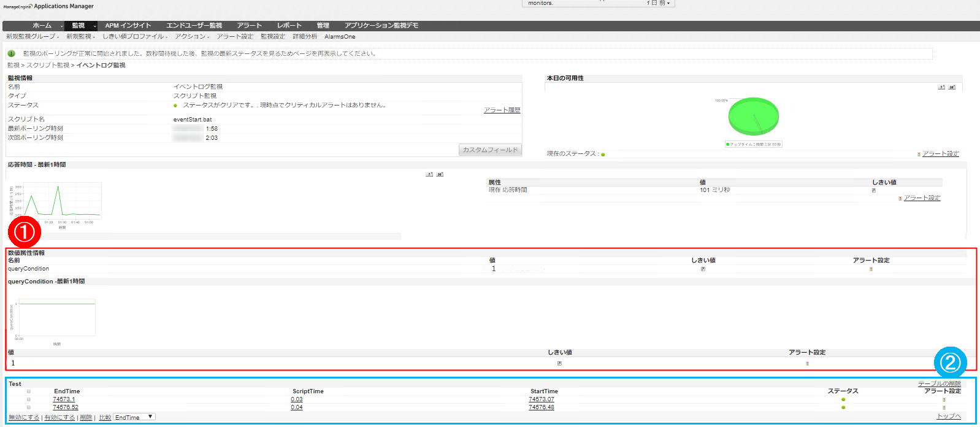
Task: Open アラート設定 link under the response time table
Action: 922,198
